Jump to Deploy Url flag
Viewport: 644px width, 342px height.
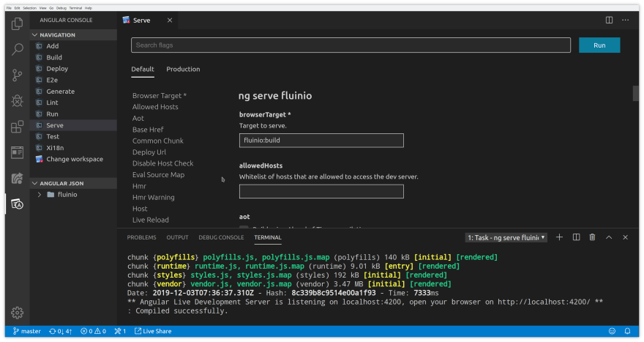[x=149, y=152]
